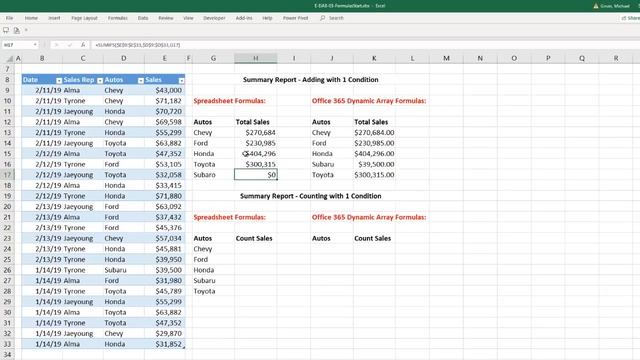
Task: Click the Subaru cell in row 26
Action: click(124, 270)
